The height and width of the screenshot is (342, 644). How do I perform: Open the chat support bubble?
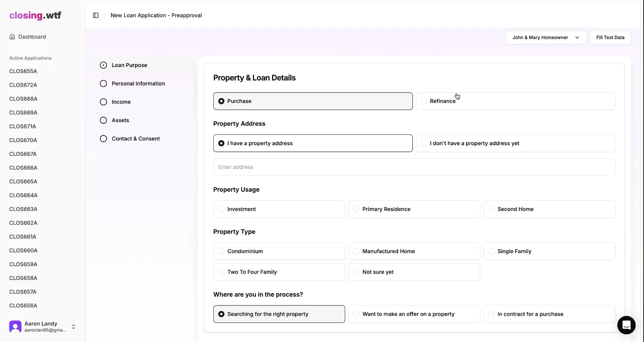point(626,325)
